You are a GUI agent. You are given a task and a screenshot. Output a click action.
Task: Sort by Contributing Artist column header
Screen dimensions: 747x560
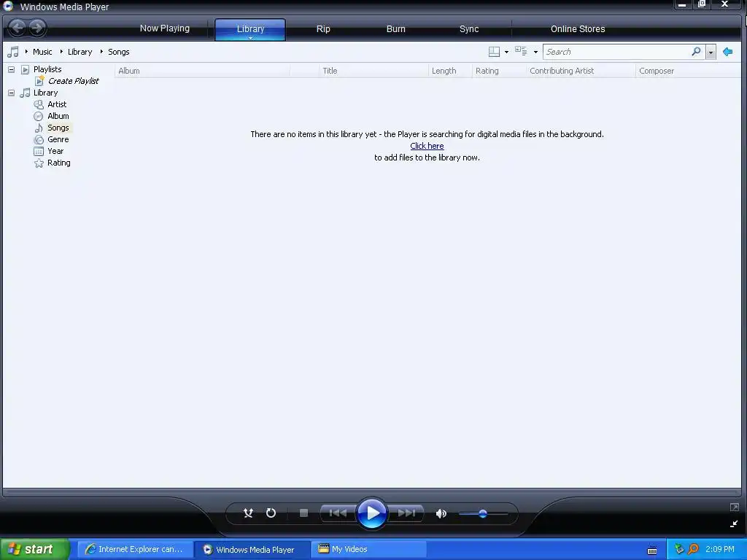pos(581,71)
